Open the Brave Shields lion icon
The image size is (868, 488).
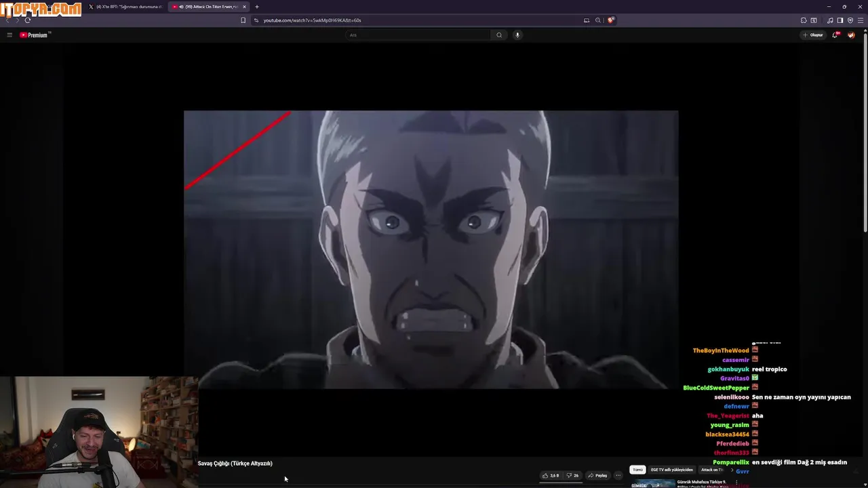(610, 20)
